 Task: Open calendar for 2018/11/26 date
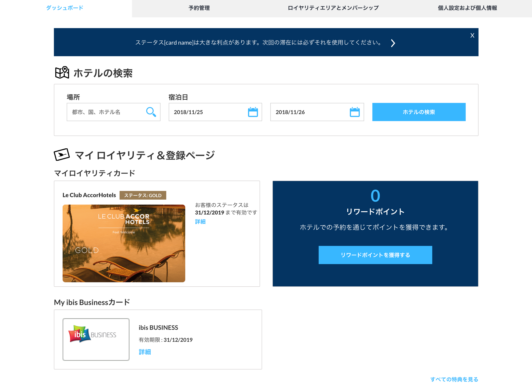[355, 112]
